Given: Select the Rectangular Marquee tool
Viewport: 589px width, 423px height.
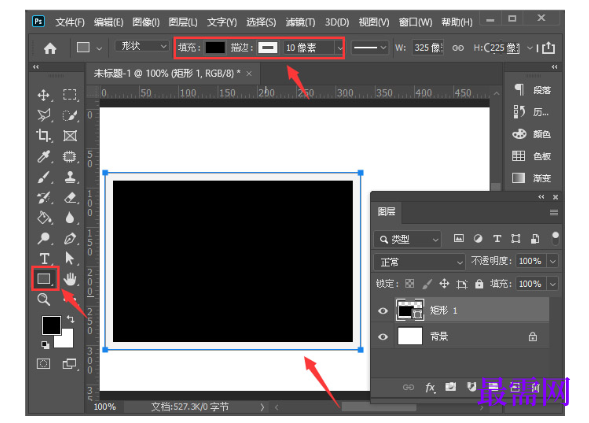Looking at the screenshot, I should [x=70, y=95].
